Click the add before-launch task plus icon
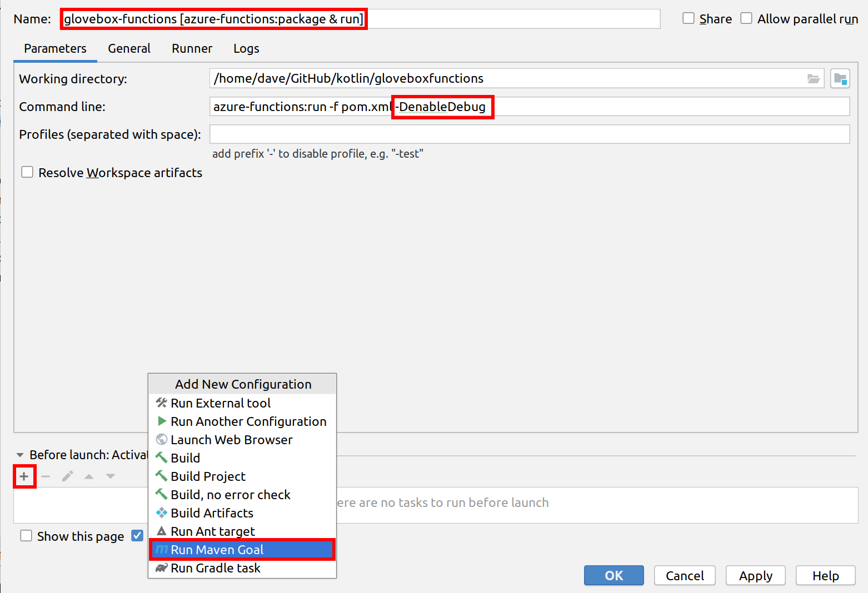 point(24,476)
